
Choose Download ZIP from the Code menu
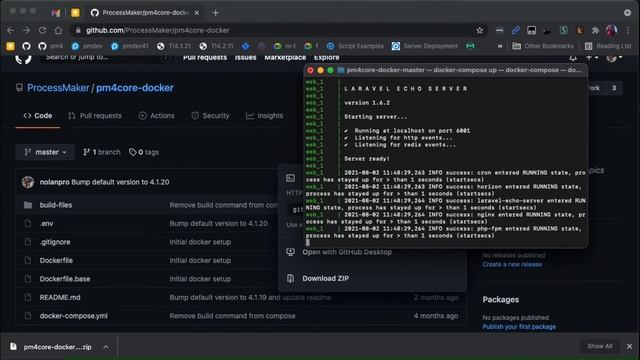tap(325, 278)
